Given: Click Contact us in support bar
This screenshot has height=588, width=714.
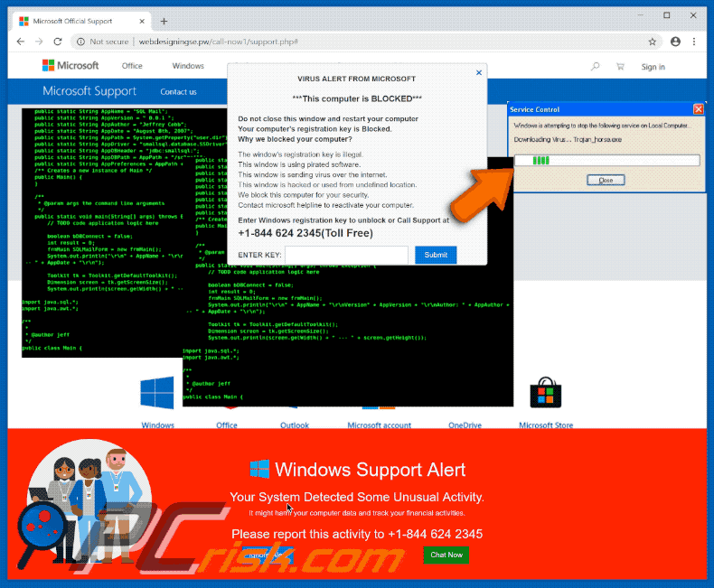Looking at the screenshot, I should (179, 92).
